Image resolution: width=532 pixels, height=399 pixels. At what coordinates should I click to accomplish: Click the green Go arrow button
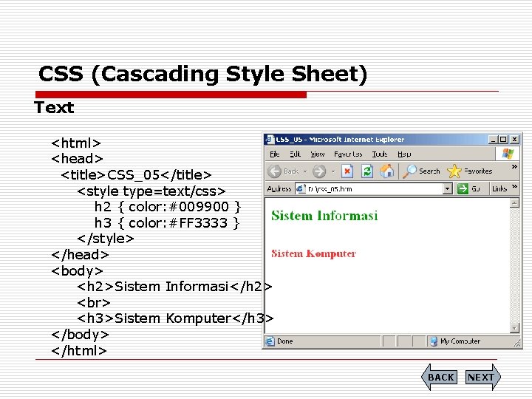(x=463, y=188)
